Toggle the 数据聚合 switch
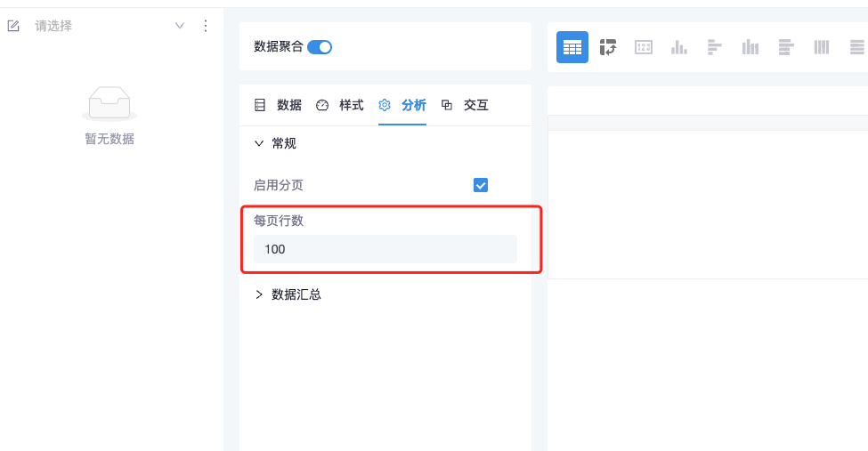 pyautogui.click(x=320, y=47)
